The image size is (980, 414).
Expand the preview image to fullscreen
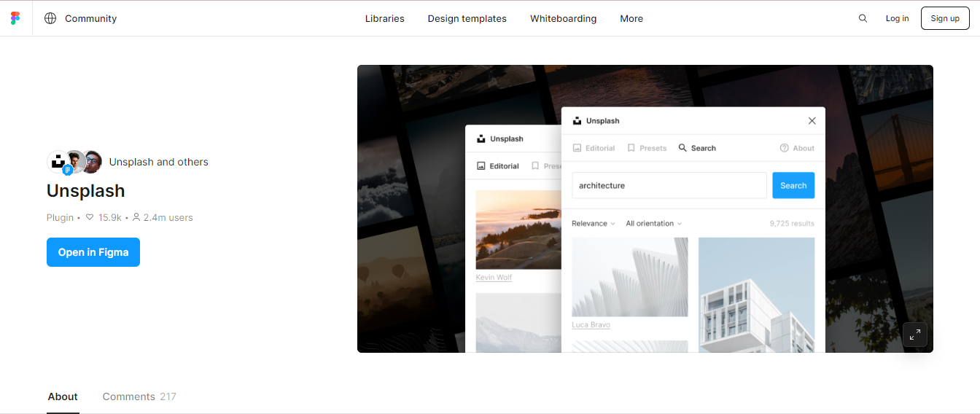[915, 335]
